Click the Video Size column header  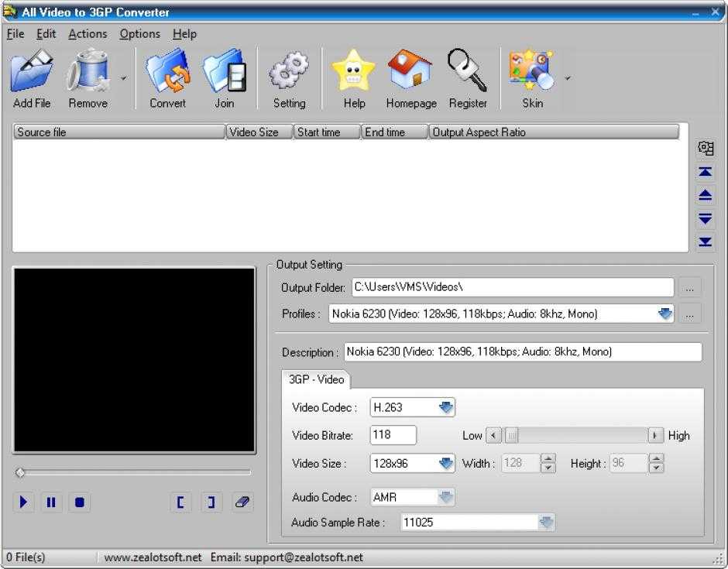click(x=259, y=132)
